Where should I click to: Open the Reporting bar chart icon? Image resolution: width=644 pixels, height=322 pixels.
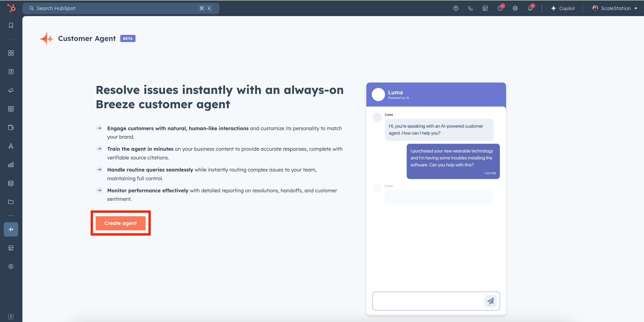[x=11, y=165]
